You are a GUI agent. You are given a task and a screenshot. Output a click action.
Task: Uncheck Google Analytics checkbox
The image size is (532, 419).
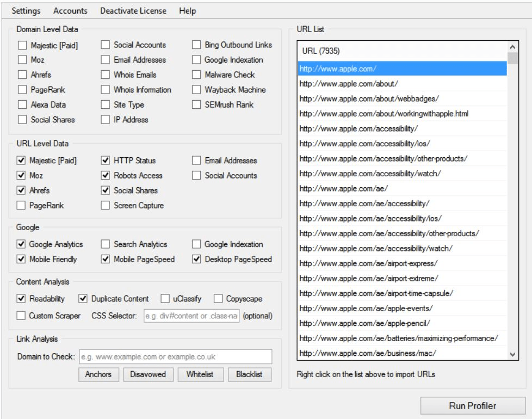[21, 244]
